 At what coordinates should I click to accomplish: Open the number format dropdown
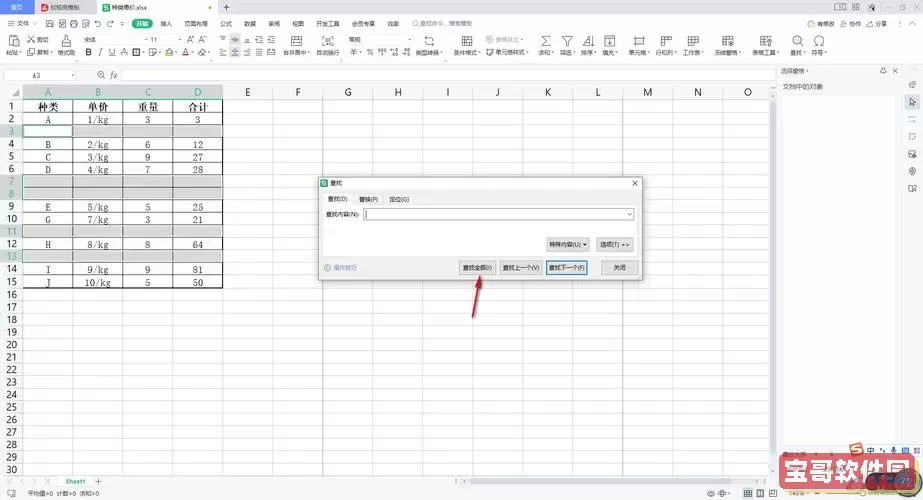point(409,39)
